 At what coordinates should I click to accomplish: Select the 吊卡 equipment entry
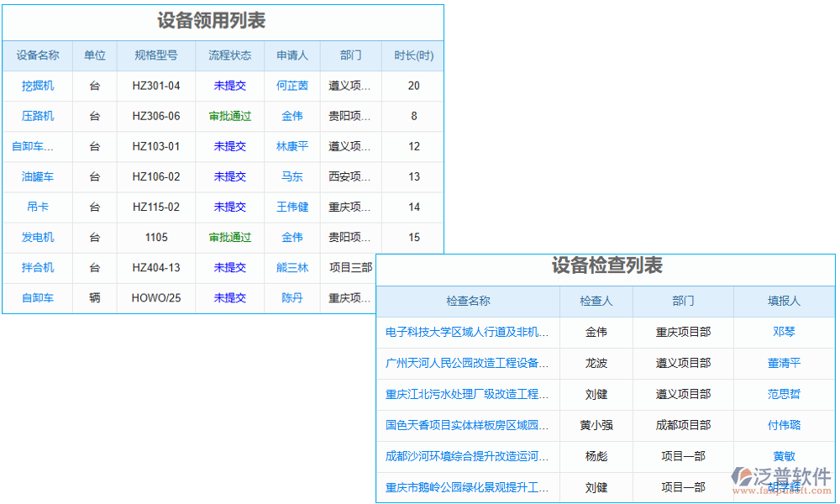pyautogui.click(x=37, y=207)
